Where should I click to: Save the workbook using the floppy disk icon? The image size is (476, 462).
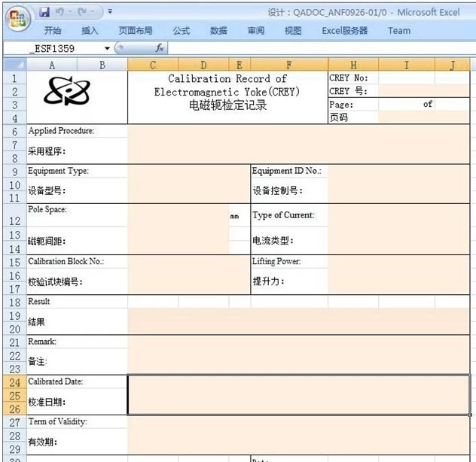click(44, 12)
